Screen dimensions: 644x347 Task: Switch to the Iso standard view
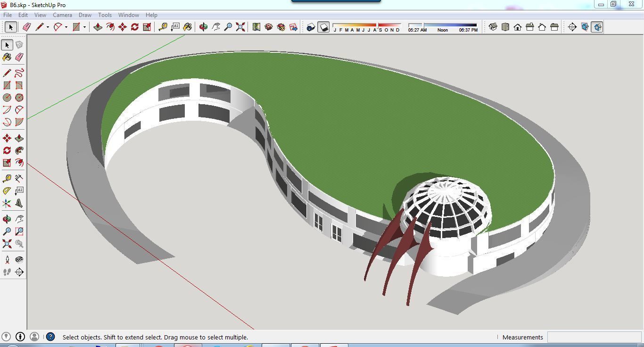coord(493,27)
